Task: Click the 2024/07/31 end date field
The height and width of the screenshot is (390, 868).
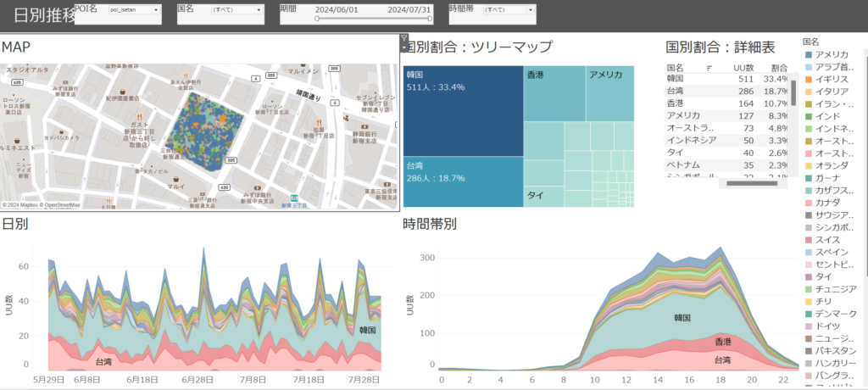Action: pyautogui.click(x=410, y=9)
